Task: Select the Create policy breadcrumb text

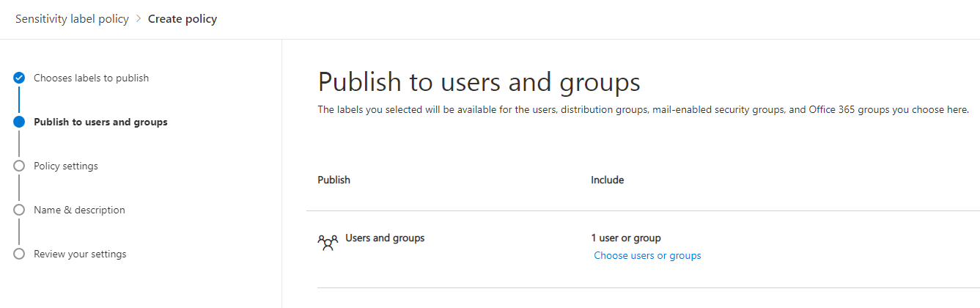Action: coord(183,19)
